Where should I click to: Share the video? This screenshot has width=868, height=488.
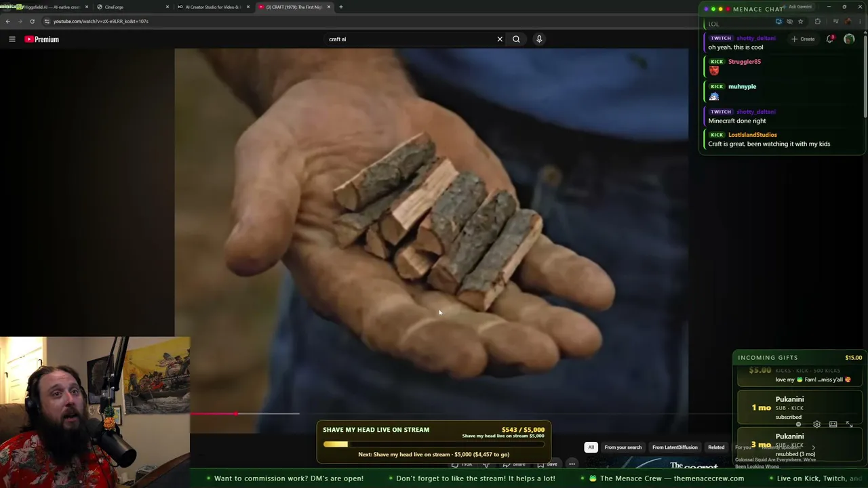514,464
